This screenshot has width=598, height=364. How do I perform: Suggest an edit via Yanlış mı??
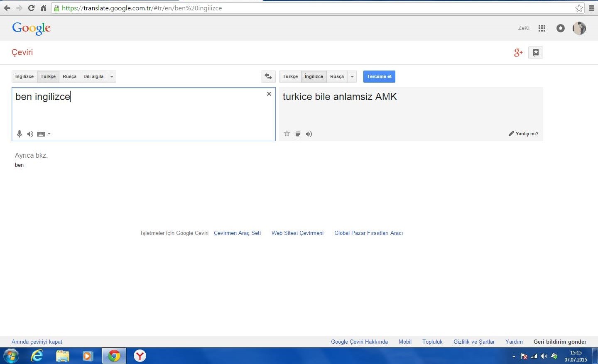[523, 134]
